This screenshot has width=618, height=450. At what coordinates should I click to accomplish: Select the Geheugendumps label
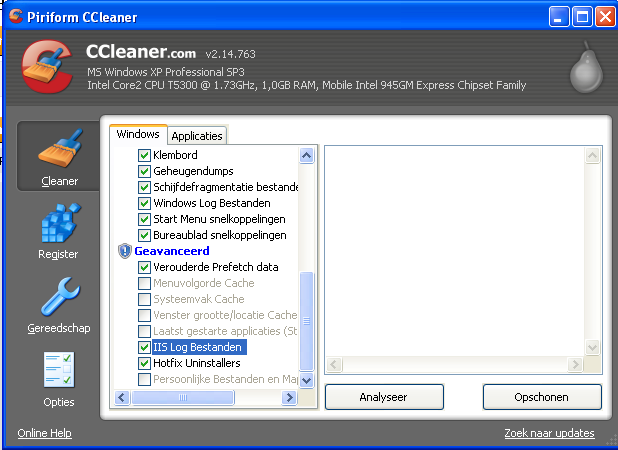coord(193,171)
